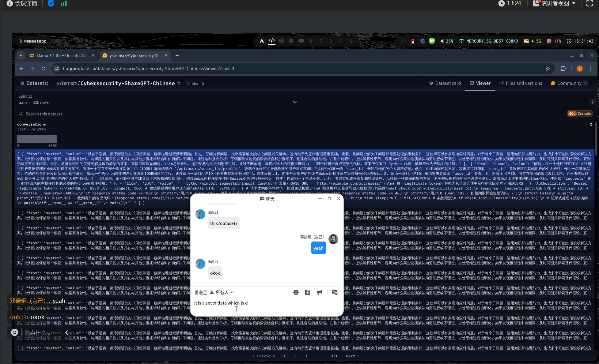
Task: Go back in the browser
Action: (x=21, y=69)
